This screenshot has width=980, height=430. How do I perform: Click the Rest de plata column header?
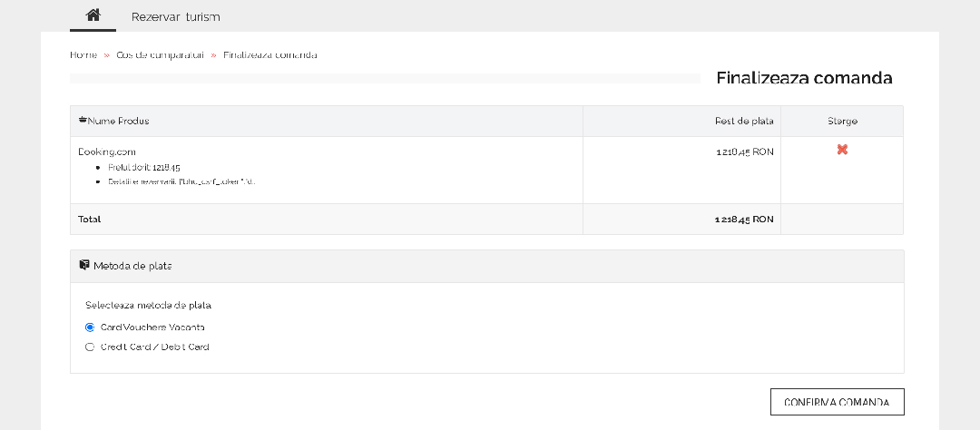(x=744, y=122)
